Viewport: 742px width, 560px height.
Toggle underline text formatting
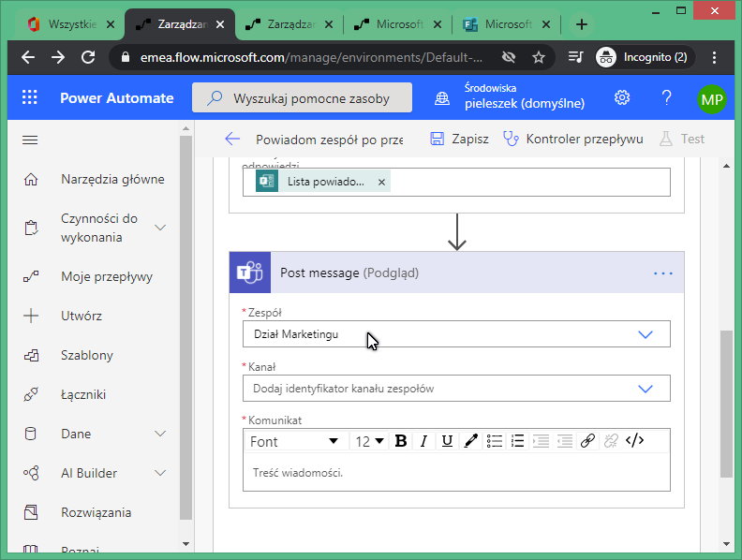pyautogui.click(x=447, y=441)
